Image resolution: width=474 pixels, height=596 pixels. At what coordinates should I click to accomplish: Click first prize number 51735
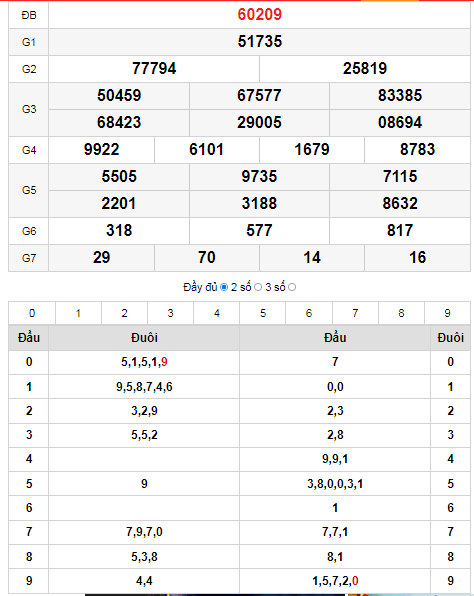pyautogui.click(x=260, y=41)
